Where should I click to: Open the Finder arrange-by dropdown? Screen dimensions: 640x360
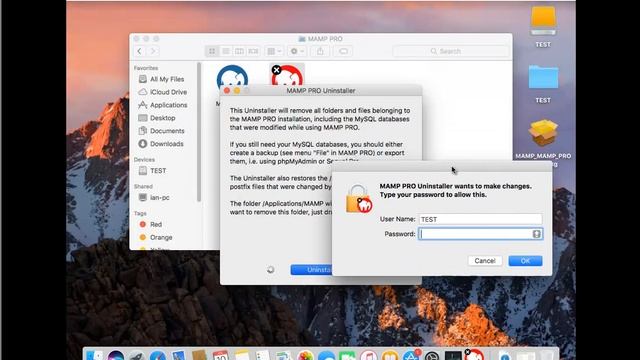tap(274, 51)
